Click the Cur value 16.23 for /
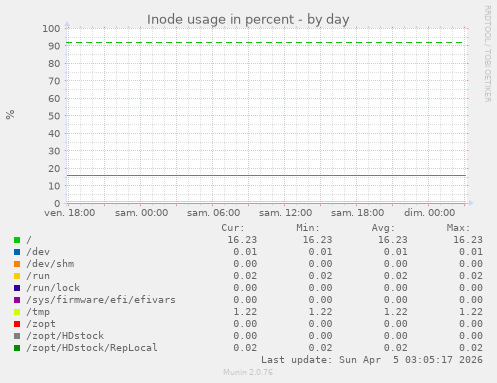This screenshot has width=497, height=383. pos(242,240)
